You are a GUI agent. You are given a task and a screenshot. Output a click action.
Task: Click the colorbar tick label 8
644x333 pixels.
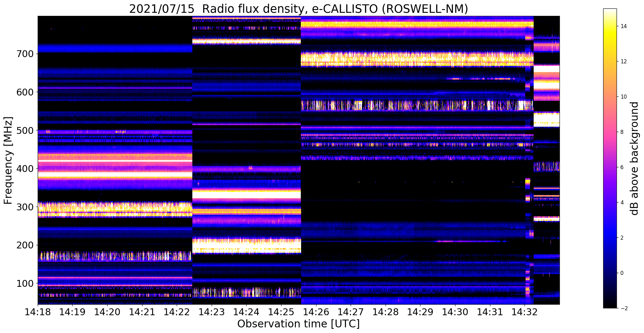click(622, 132)
